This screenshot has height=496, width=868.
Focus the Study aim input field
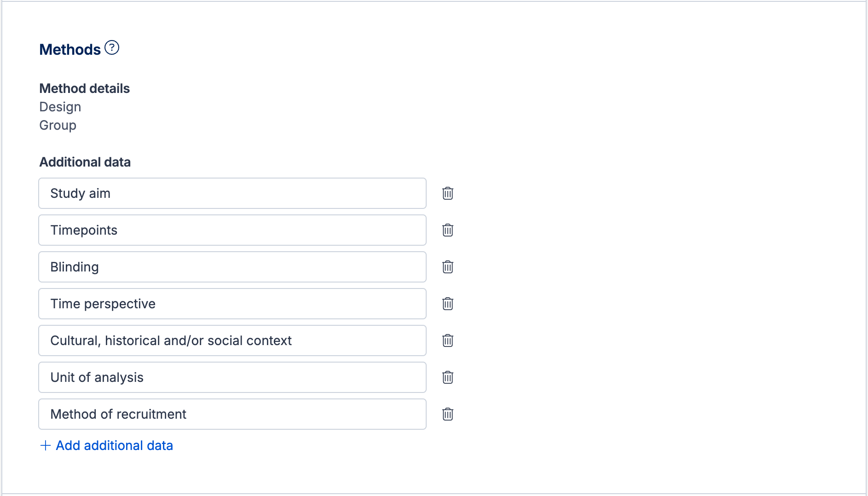click(232, 193)
